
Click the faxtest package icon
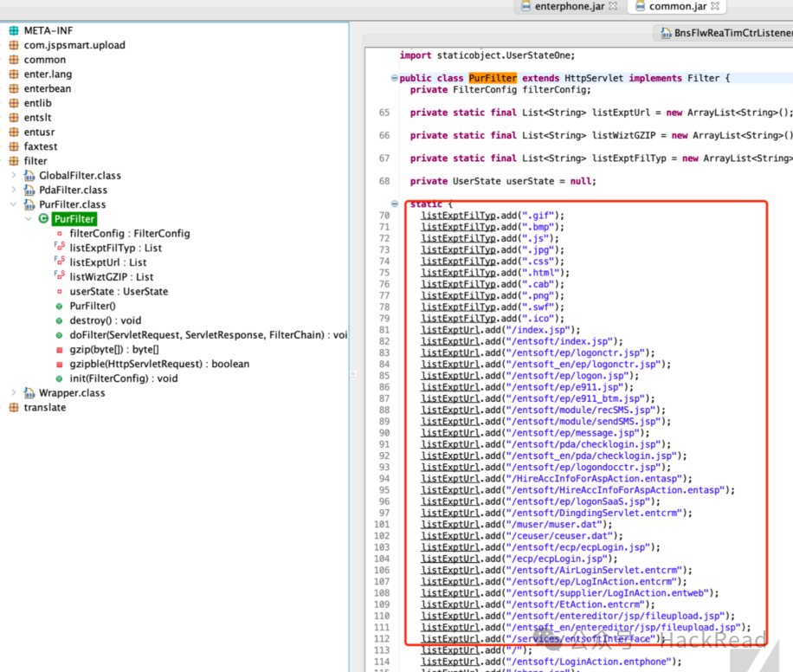[14, 146]
